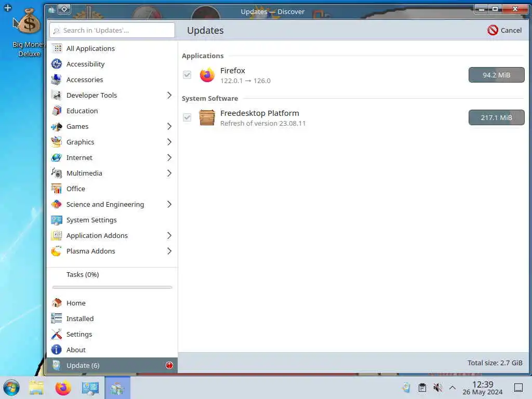Click the Total size: 2.7 GiB label
Screen dimensions: 532x399
495,363
